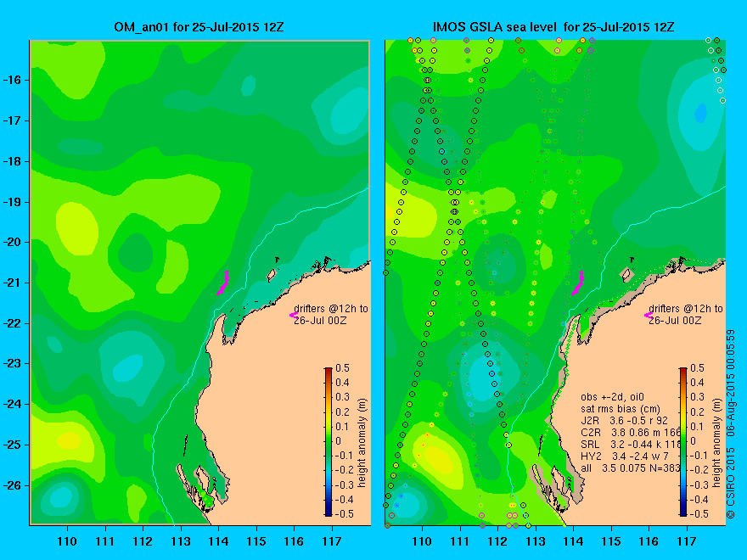Select the SRL satellite statistics row
The image size is (747, 560).
tap(630, 445)
